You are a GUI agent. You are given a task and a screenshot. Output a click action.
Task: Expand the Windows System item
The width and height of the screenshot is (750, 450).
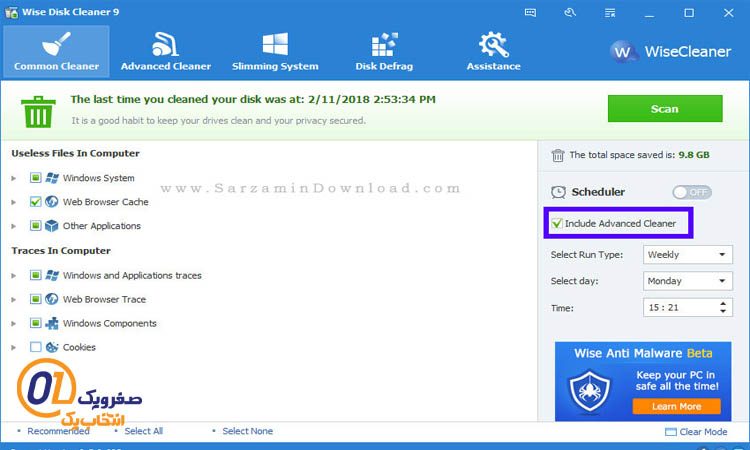click(14, 178)
